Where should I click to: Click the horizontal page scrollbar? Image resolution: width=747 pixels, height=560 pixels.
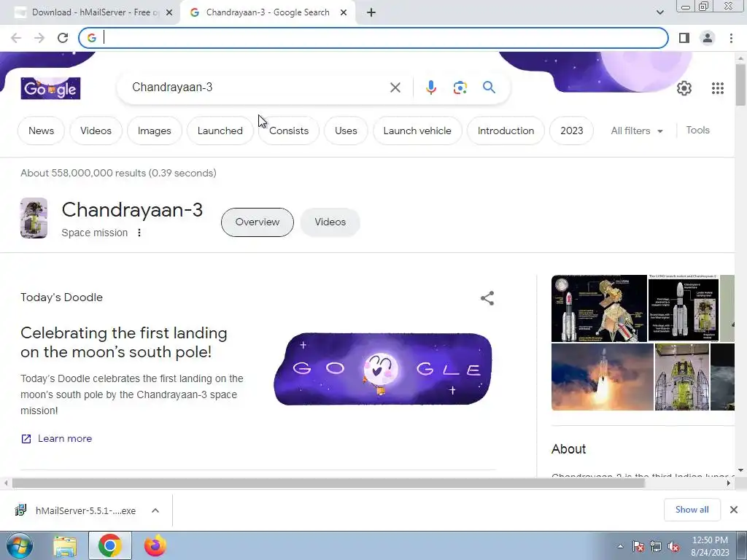coord(329,483)
